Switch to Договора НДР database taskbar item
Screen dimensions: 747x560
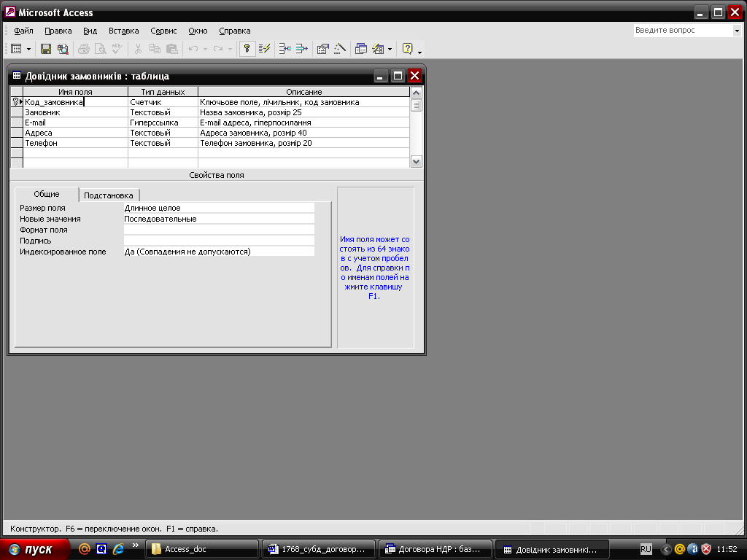click(x=436, y=549)
